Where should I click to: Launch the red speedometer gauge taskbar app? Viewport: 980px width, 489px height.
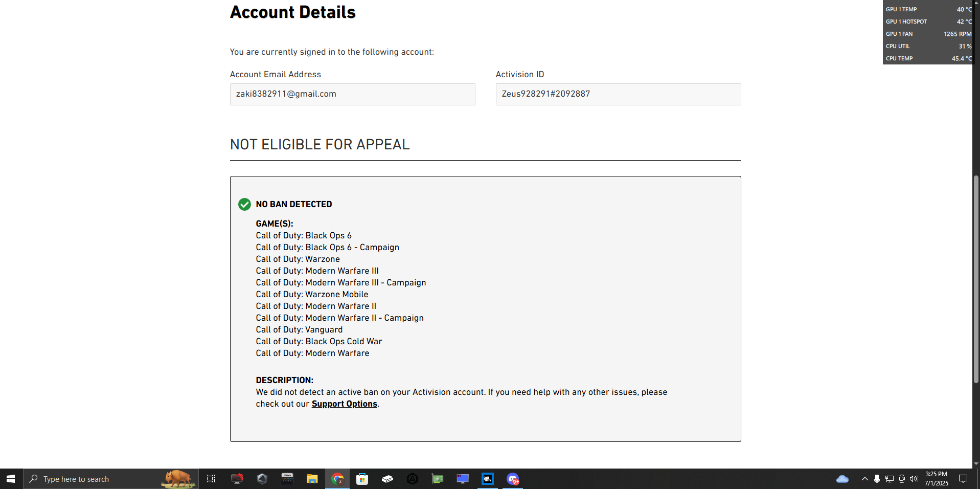click(x=237, y=479)
